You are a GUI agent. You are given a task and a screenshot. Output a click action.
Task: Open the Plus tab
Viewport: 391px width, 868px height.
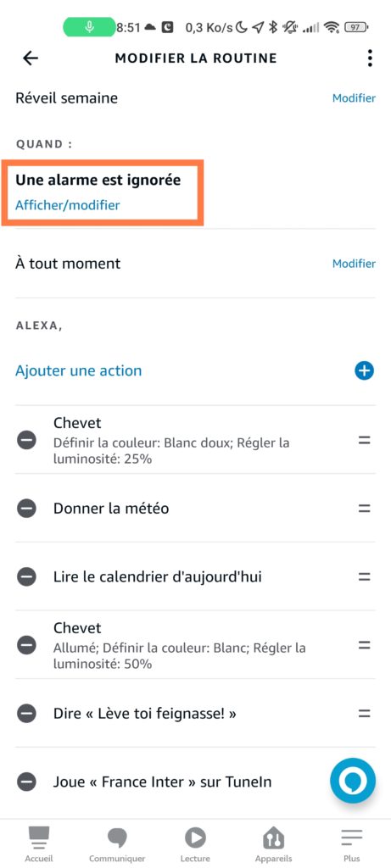pos(352,843)
